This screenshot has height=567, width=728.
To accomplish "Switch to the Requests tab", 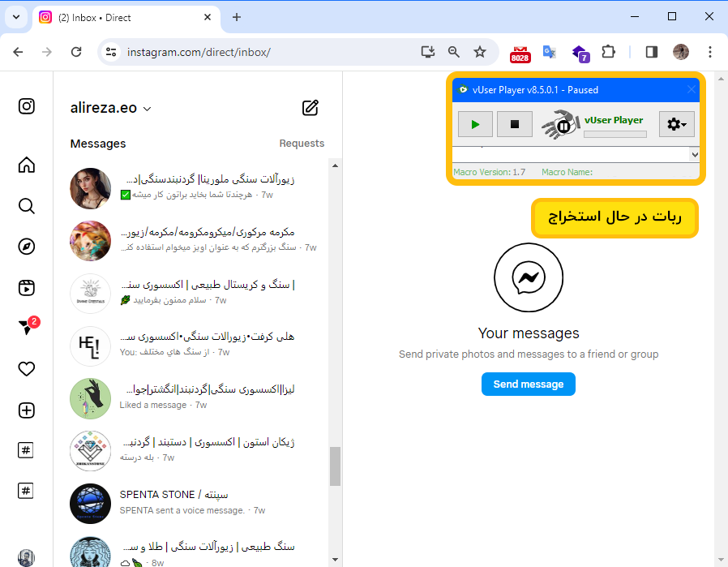I will click(302, 144).
